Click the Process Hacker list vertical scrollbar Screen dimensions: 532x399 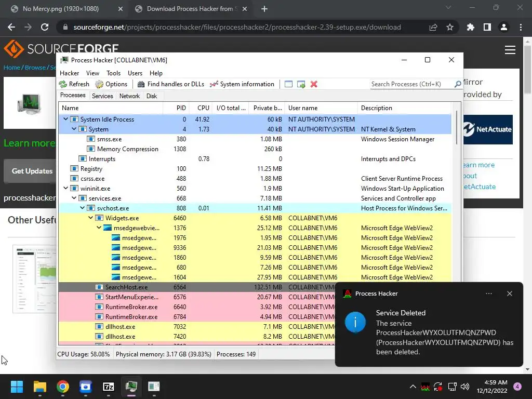click(x=457, y=128)
